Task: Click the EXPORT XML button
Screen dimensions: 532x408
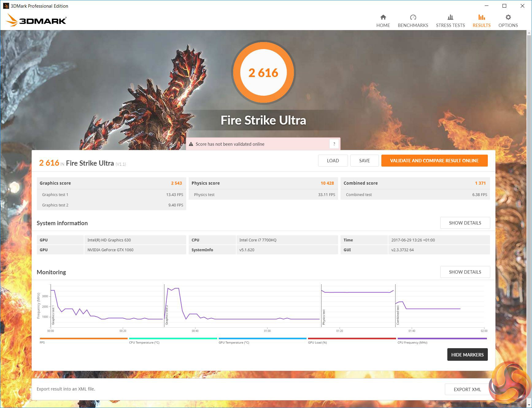Action: pyautogui.click(x=467, y=390)
